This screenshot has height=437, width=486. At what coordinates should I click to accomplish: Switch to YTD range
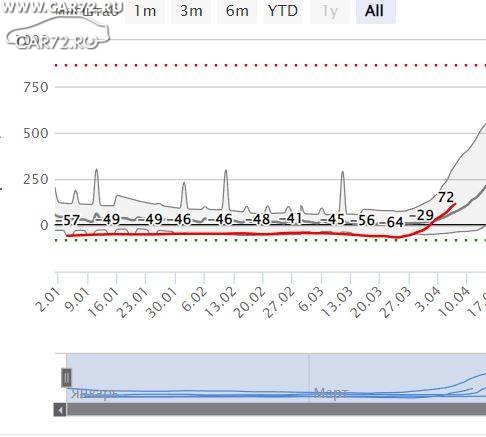[283, 11]
